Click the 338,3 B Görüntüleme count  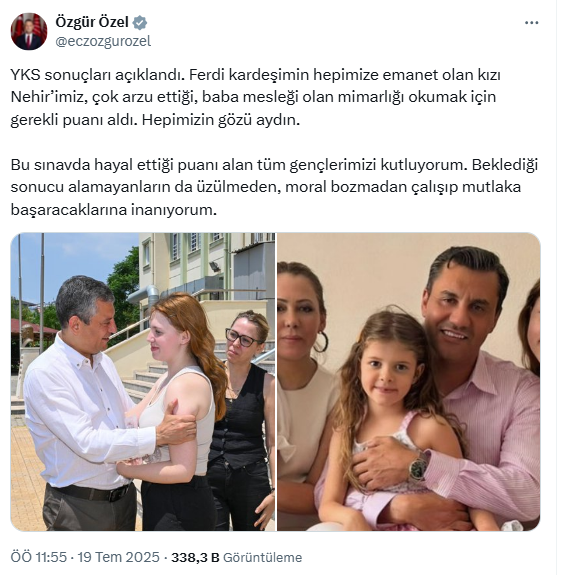pos(236,557)
